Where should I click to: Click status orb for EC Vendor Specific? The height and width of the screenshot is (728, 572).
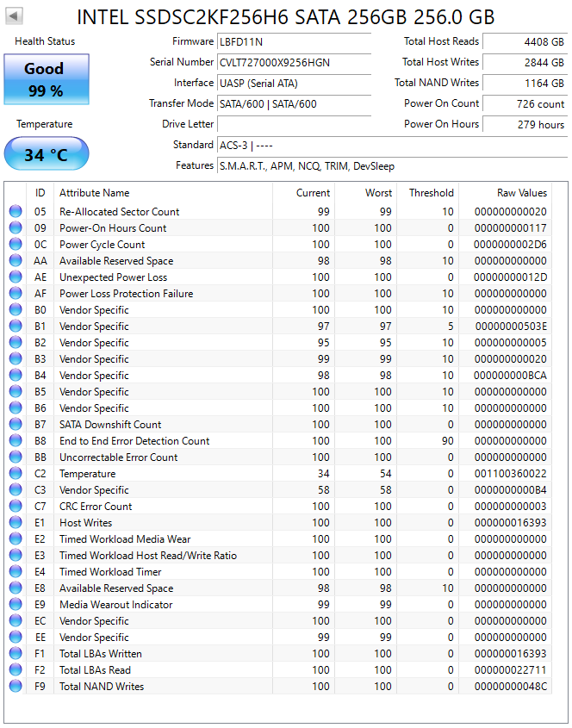click(16, 621)
